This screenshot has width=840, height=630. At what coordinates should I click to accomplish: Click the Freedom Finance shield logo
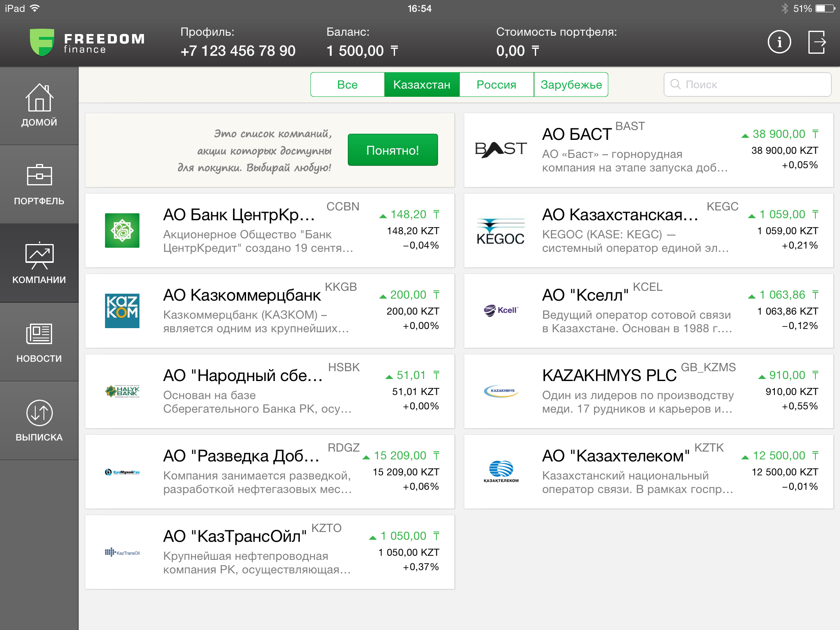tap(42, 42)
